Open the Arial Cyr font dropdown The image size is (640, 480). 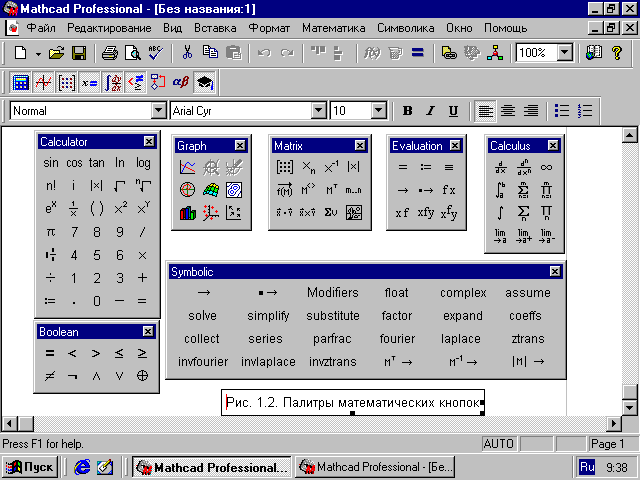318,110
